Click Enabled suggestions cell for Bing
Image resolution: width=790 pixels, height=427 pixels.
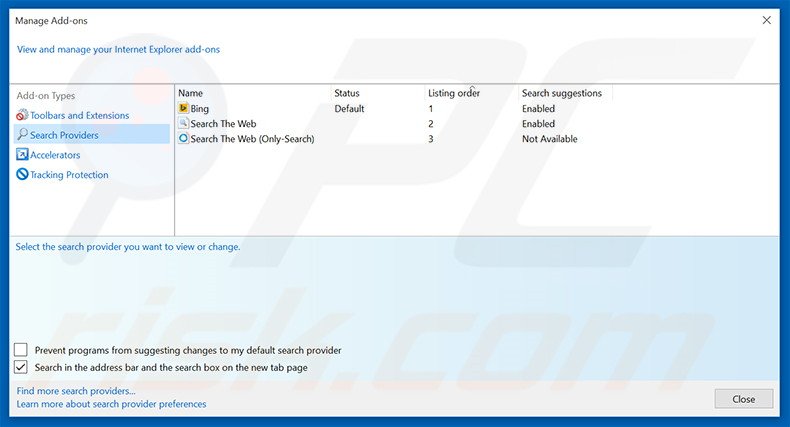538,108
